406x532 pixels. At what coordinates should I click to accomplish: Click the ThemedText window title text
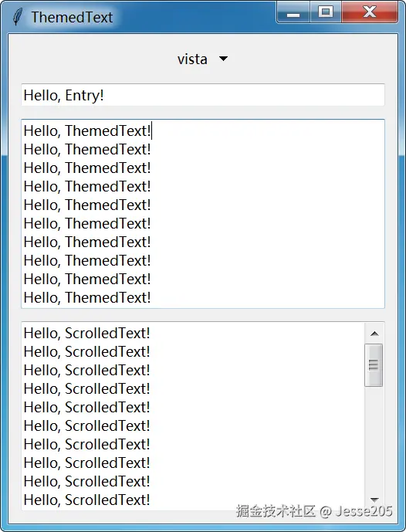coord(72,17)
